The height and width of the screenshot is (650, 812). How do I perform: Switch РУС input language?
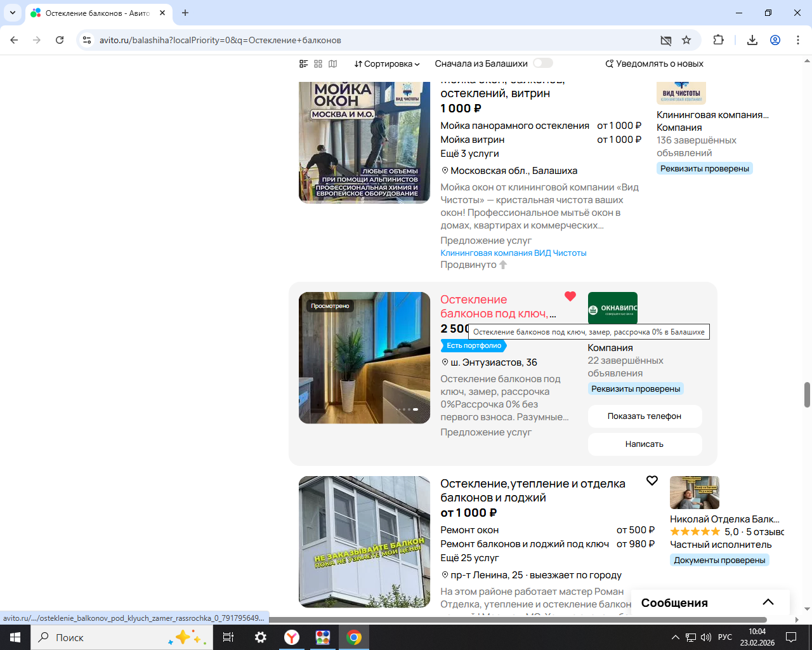725,637
